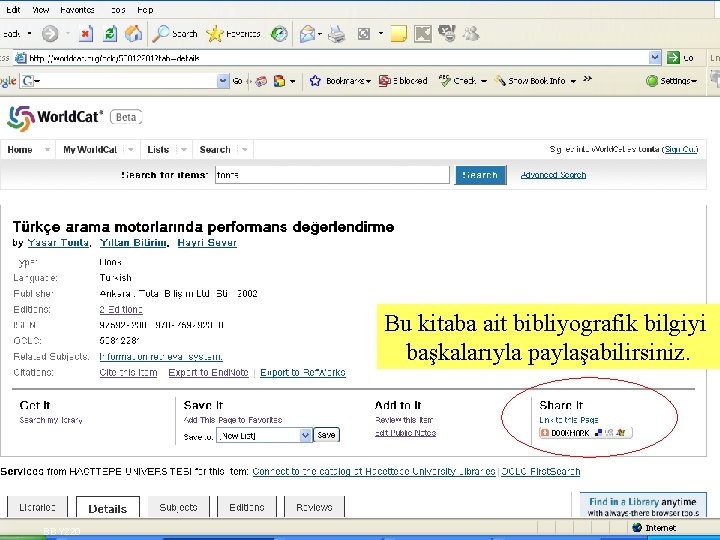Image resolution: width=720 pixels, height=540 pixels.
Task: Open author Yasar Tonta link
Action: point(58,242)
